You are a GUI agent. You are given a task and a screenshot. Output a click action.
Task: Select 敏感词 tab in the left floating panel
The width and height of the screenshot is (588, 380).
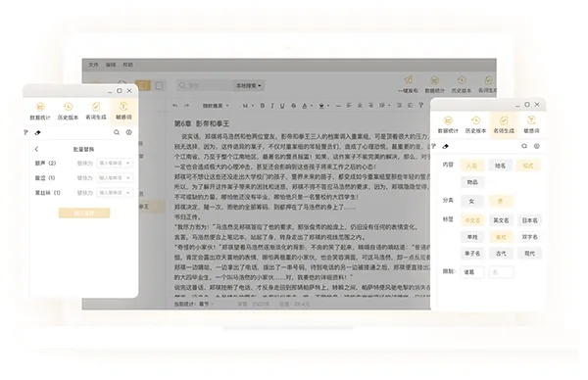tap(123, 111)
